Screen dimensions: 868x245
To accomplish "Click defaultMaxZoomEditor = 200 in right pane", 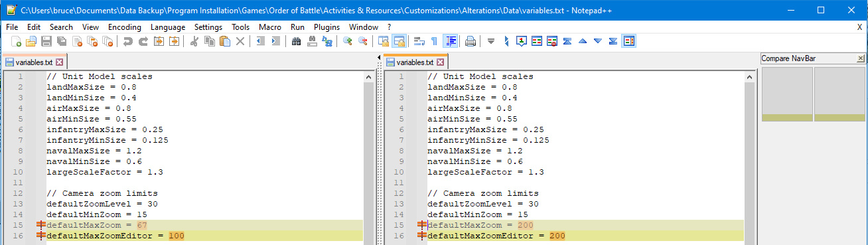I will [496, 236].
